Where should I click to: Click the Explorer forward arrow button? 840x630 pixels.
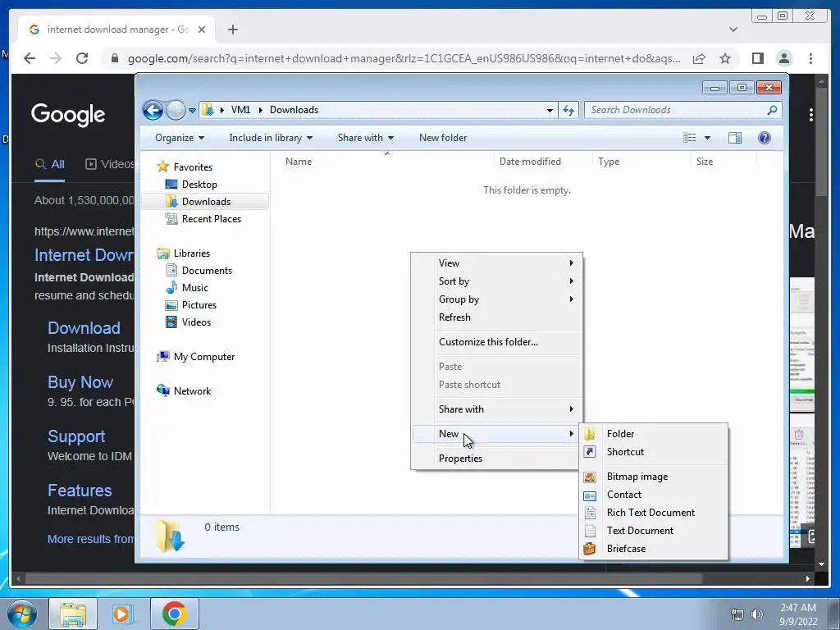tap(176, 111)
